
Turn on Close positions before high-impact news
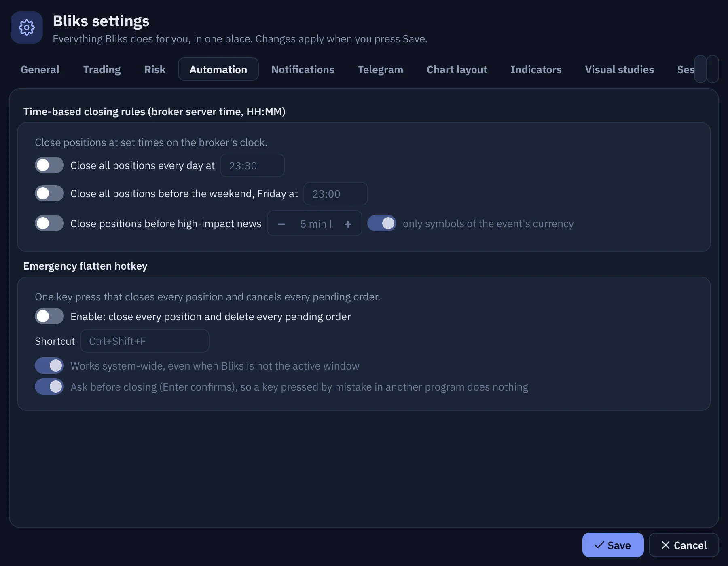pos(49,223)
